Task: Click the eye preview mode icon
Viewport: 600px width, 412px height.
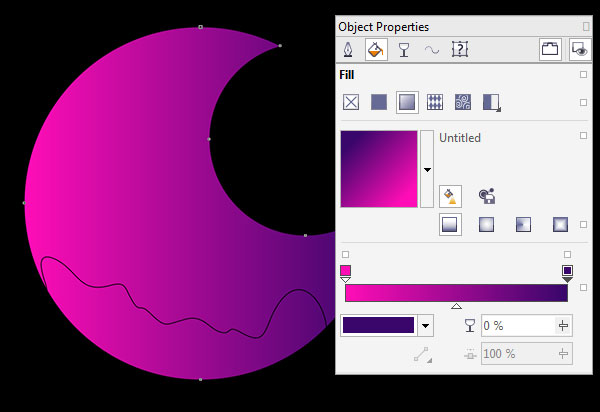Action: (580, 49)
